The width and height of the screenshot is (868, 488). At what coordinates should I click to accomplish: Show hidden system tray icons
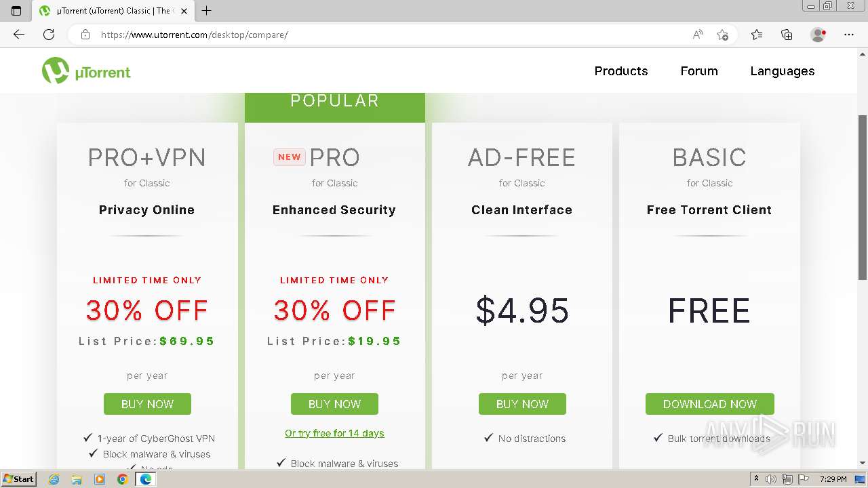(756, 479)
